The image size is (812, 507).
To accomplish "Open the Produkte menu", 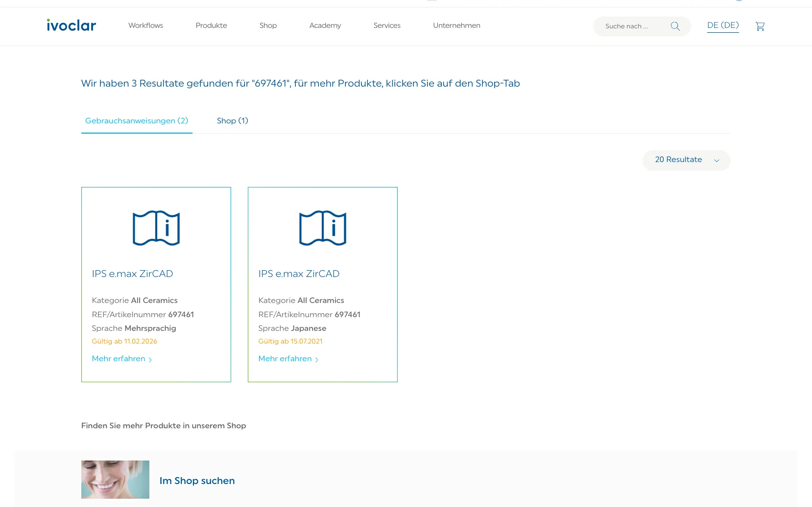I will 211,25.
